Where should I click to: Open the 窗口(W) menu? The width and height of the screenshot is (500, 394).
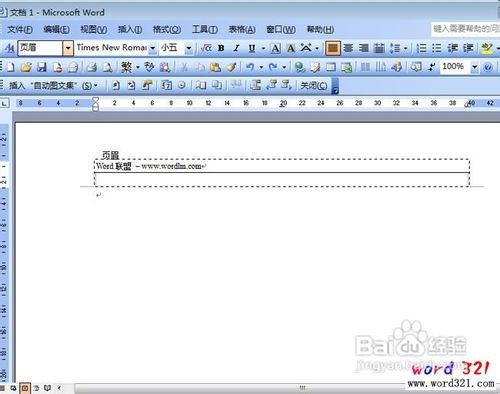tap(281, 30)
